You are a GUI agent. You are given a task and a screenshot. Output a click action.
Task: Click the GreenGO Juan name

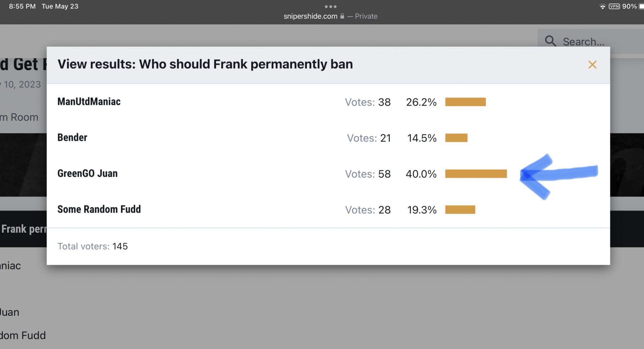[87, 173]
